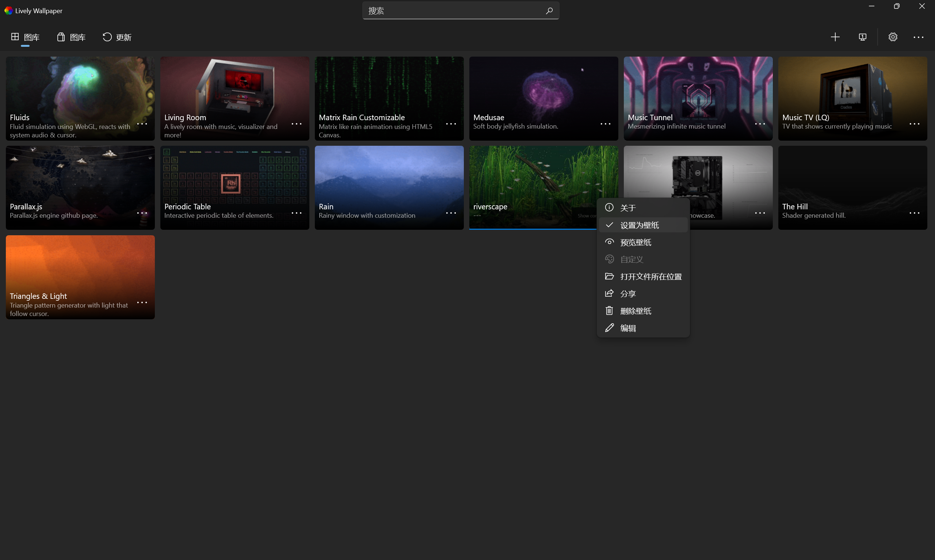935x560 pixels.
Task: Choose 设置为壁纸 from the context menu
Action: tap(643, 225)
